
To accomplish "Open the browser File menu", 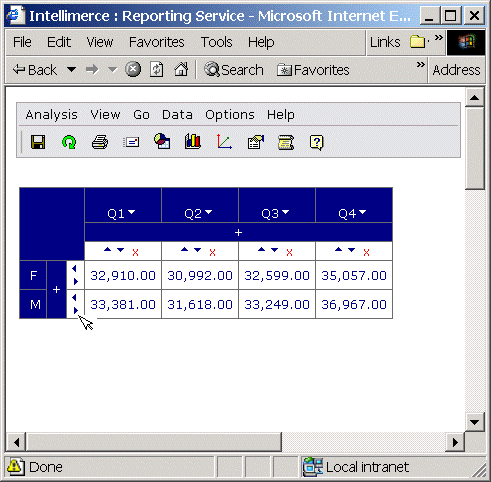I will pos(22,42).
